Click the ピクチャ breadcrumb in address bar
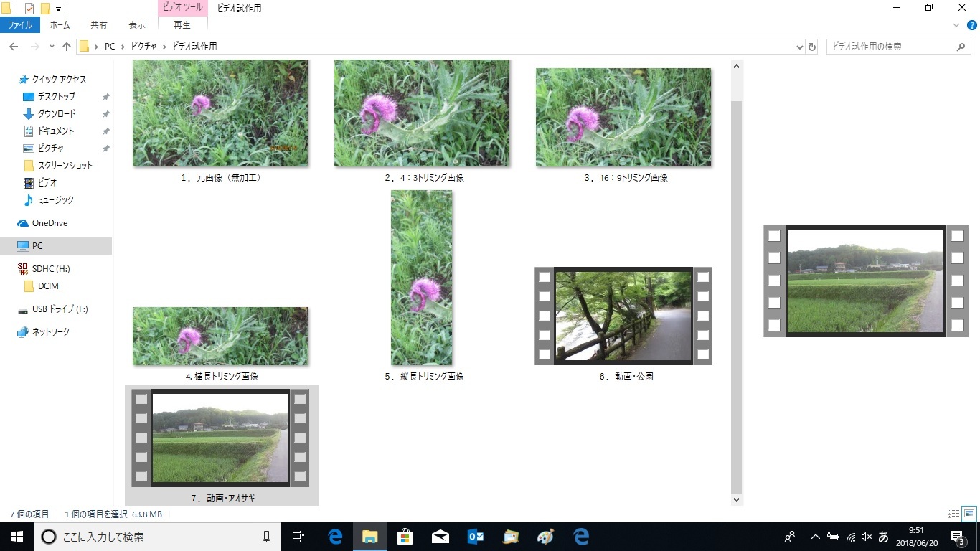The height and width of the screenshot is (551, 980). click(143, 47)
